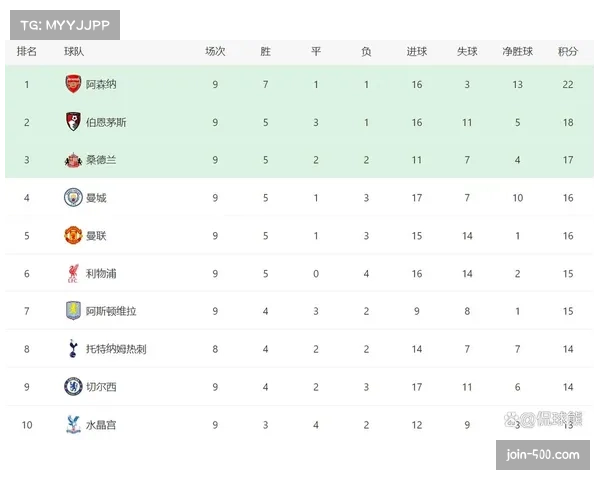This screenshot has width=600, height=480.
Task: Click the Manchester United crest icon
Action: [73, 235]
